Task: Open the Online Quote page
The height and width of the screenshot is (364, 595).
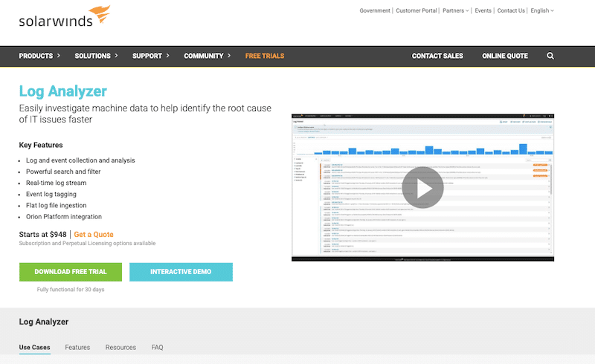Action: 505,56
